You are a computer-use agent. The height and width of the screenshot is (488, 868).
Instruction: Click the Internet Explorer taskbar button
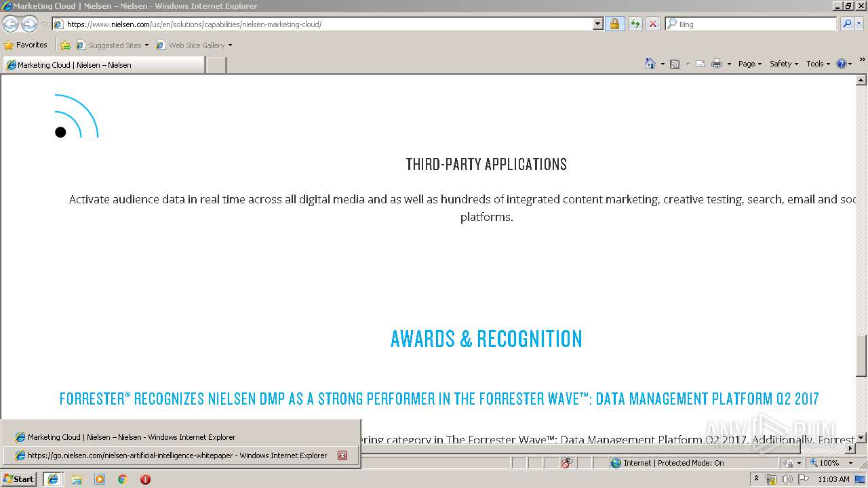(53, 479)
